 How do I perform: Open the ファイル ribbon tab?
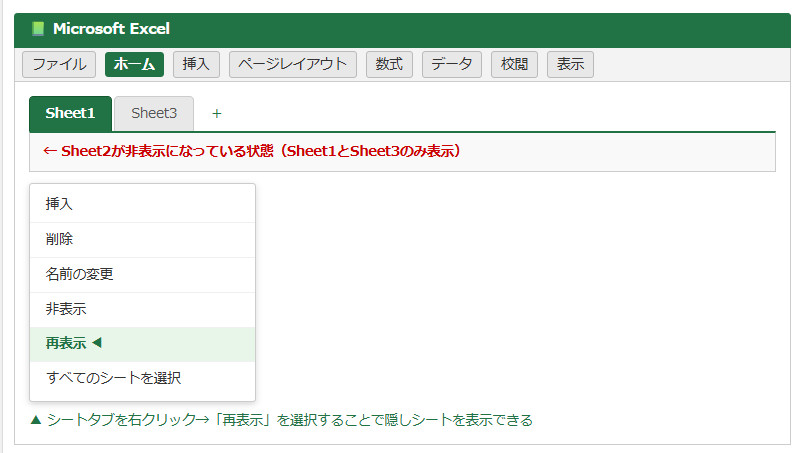(59, 64)
